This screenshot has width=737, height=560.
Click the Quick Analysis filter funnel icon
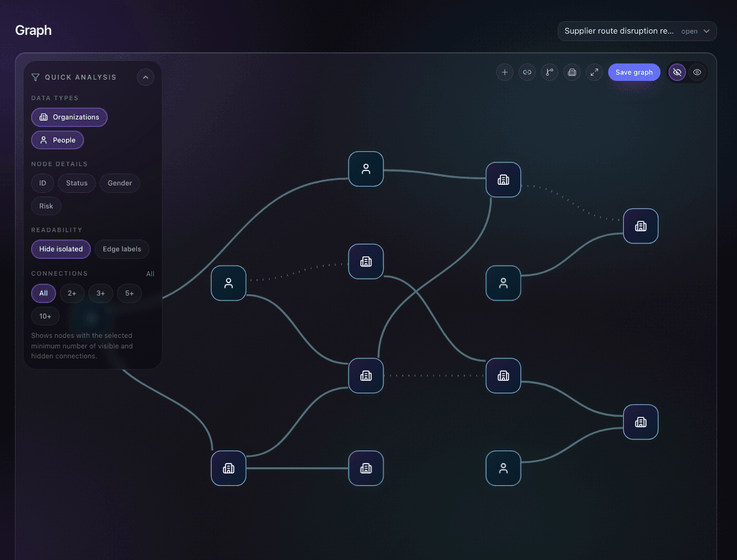(x=35, y=77)
